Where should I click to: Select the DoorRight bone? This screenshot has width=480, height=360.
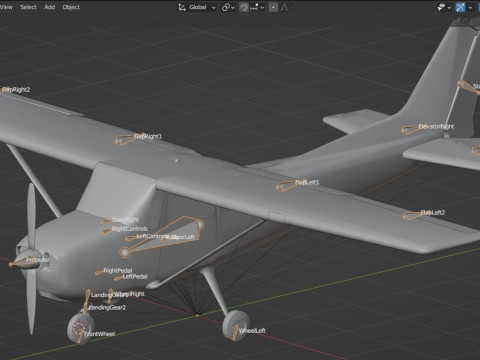click(106, 221)
